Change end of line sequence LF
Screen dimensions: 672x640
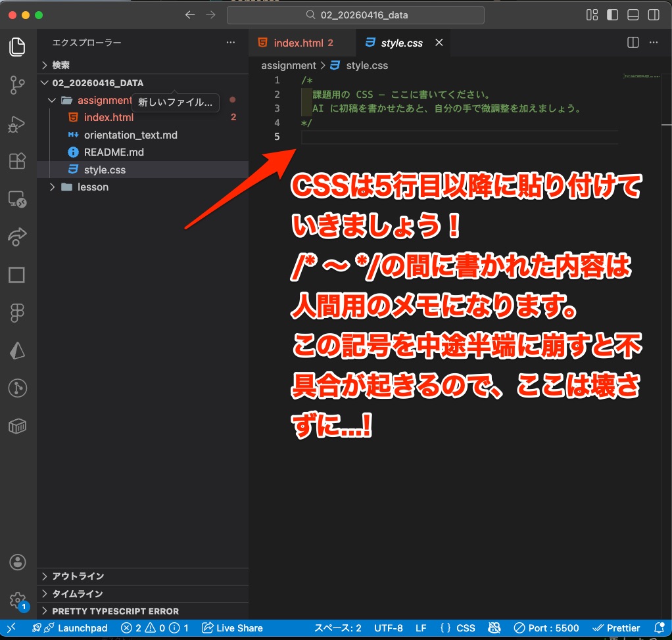tap(421, 628)
